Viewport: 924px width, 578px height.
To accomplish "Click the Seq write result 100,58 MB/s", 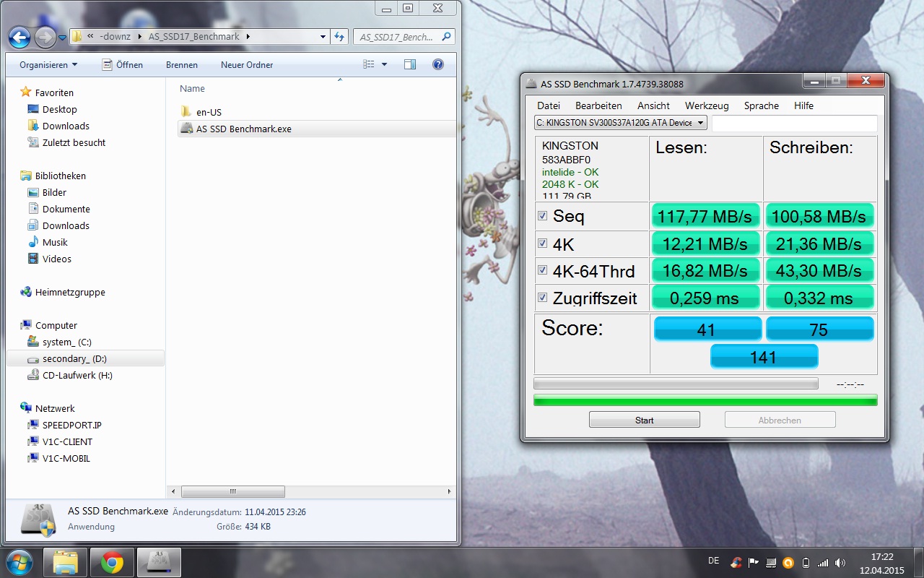I will [x=819, y=216].
